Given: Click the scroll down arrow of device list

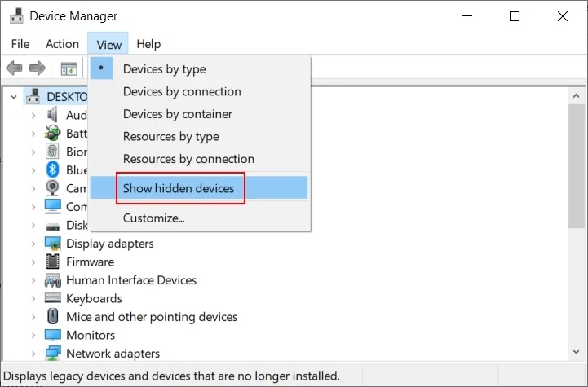Looking at the screenshot, I should (x=576, y=352).
